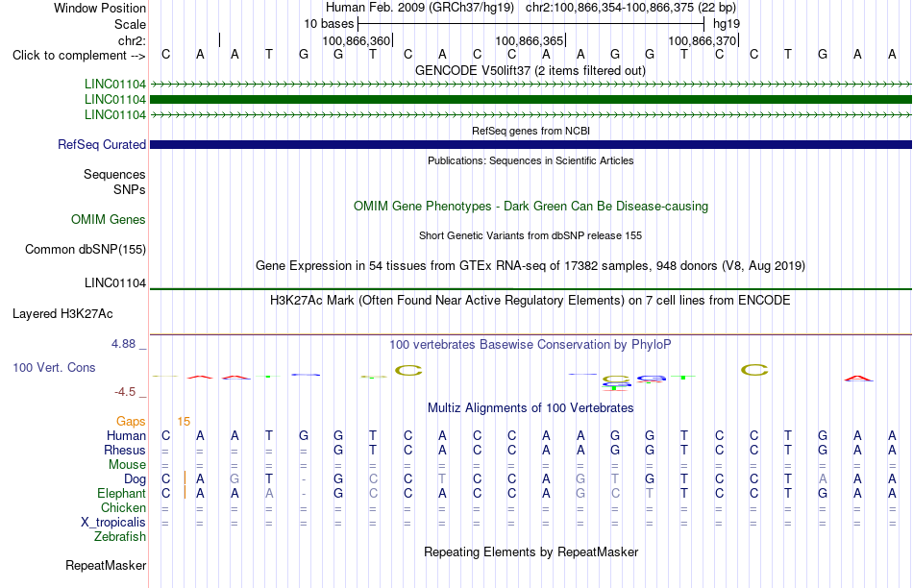Select the Mouse alignment row label
Image resolution: width=913 pixels, height=588 pixels.
[127, 465]
